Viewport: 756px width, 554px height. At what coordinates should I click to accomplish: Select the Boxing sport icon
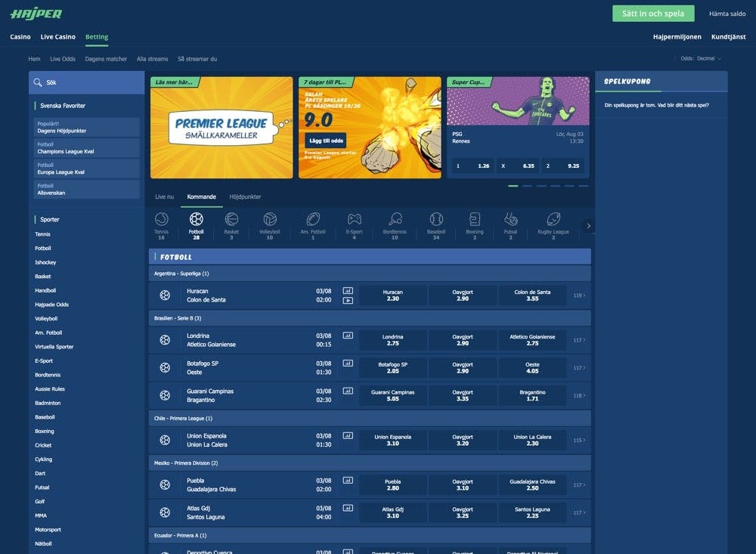475,219
